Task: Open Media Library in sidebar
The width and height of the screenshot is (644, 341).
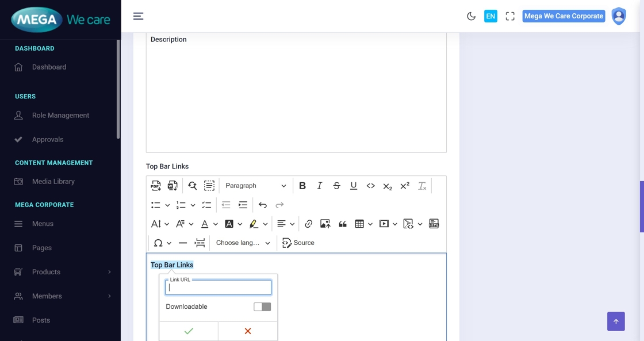Action: [x=53, y=181]
